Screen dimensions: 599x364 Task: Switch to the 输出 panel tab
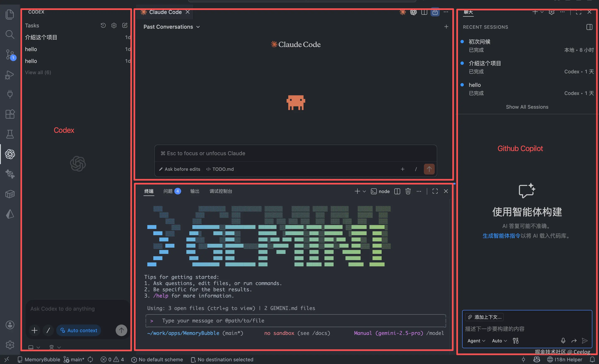[x=194, y=191]
